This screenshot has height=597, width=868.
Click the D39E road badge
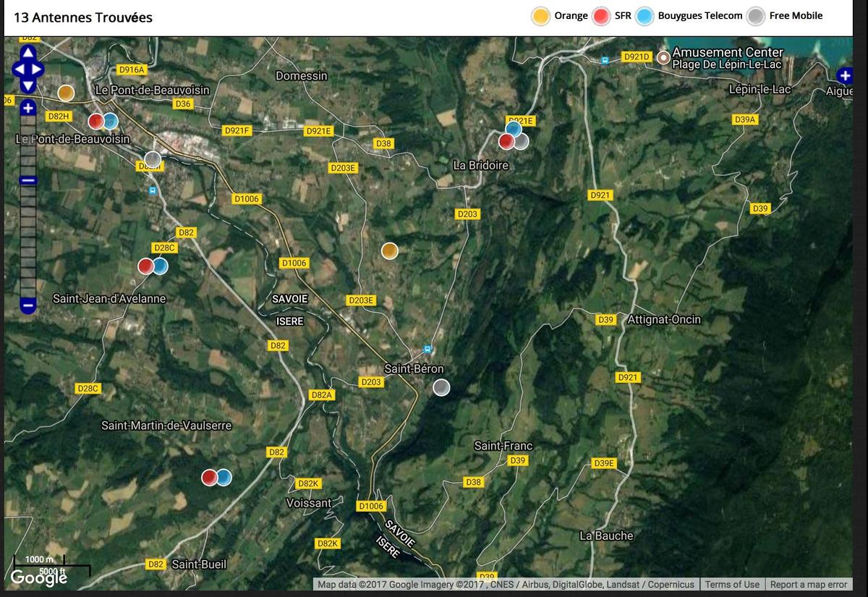[604, 463]
